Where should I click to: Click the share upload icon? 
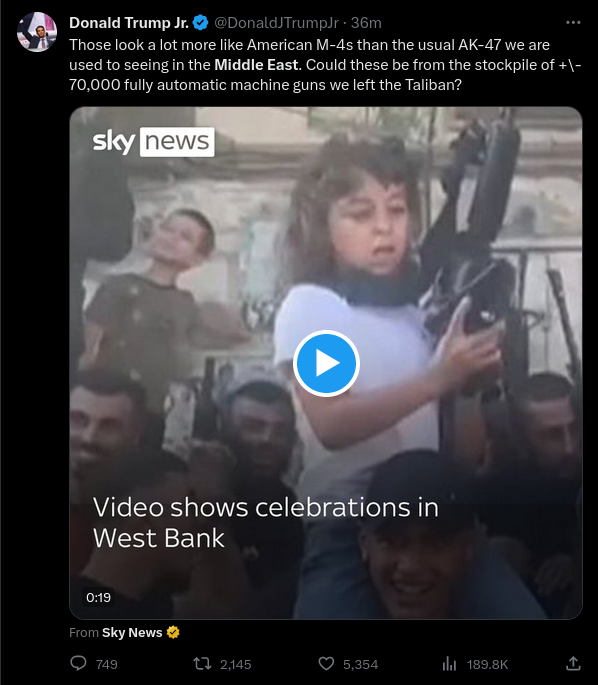[x=573, y=664]
